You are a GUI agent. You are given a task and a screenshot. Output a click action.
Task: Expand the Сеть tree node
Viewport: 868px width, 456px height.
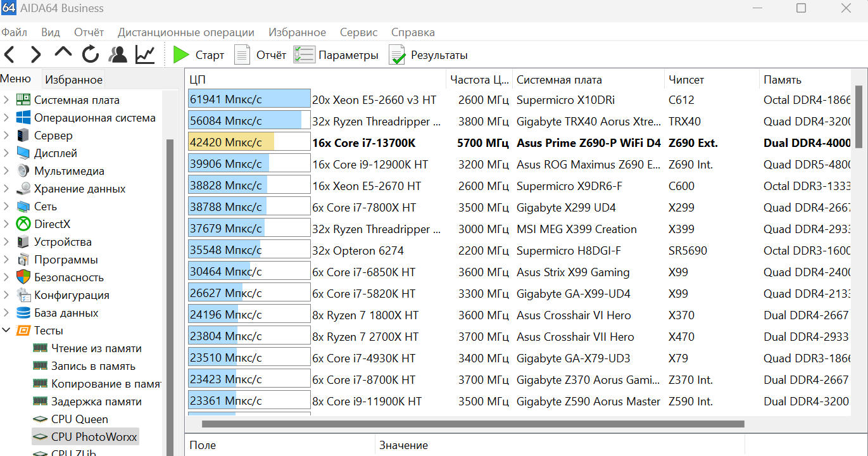6,206
